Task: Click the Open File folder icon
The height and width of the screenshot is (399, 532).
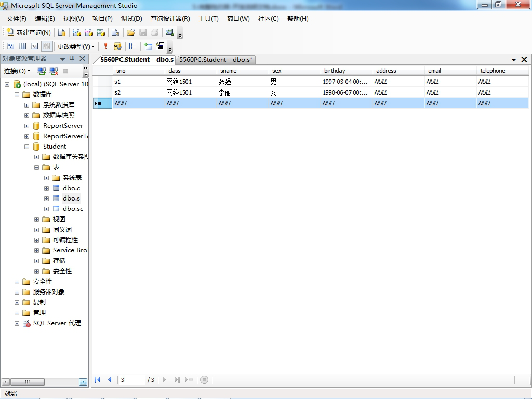Action: coord(130,32)
